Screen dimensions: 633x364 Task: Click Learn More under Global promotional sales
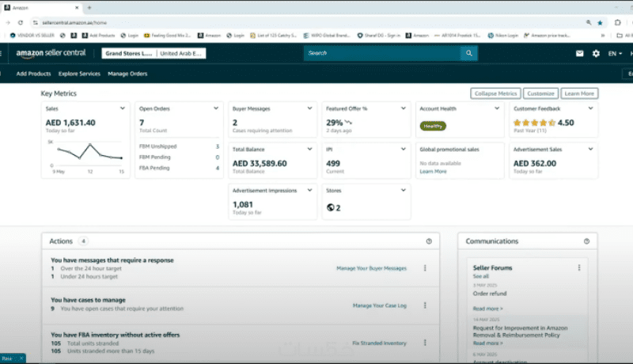click(x=433, y=172)
